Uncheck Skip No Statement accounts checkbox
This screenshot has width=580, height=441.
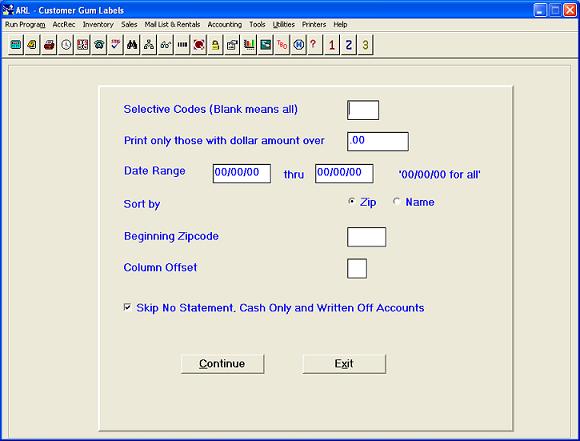coord(127,307)
